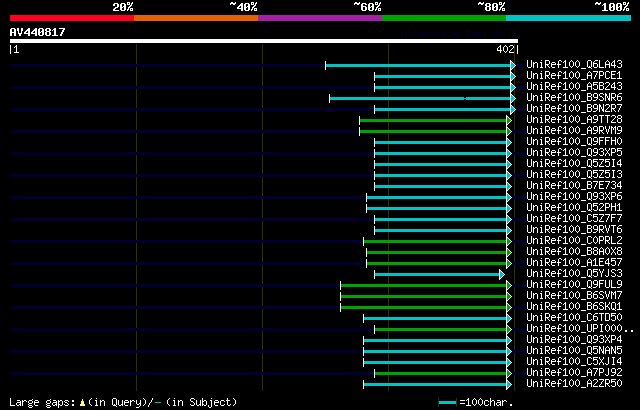Screen dimensions: 640x410
Task: Click the cyan alignment bar for Q9FFH0
Action: pos(443,142)
